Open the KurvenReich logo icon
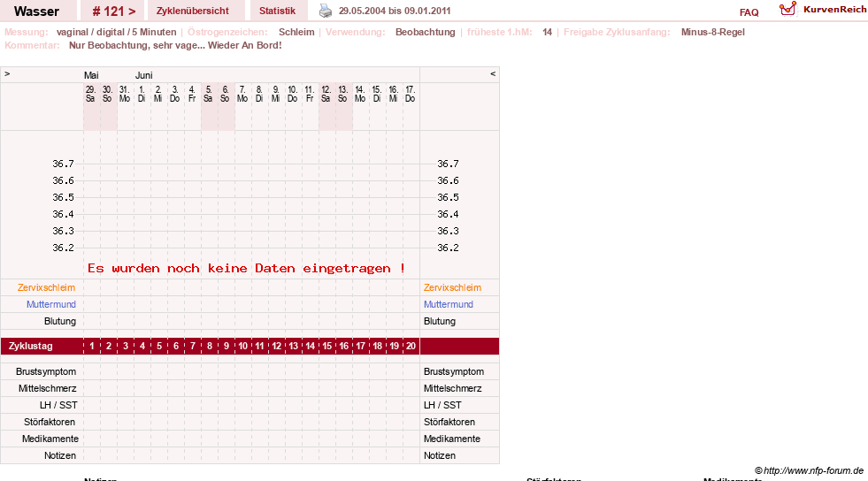Viewport: 868px width, 481px height. click(787, 9)
